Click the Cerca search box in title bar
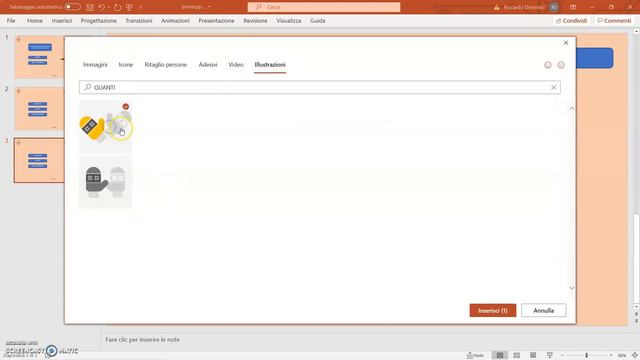640x360 pixels. pos(324,7)
